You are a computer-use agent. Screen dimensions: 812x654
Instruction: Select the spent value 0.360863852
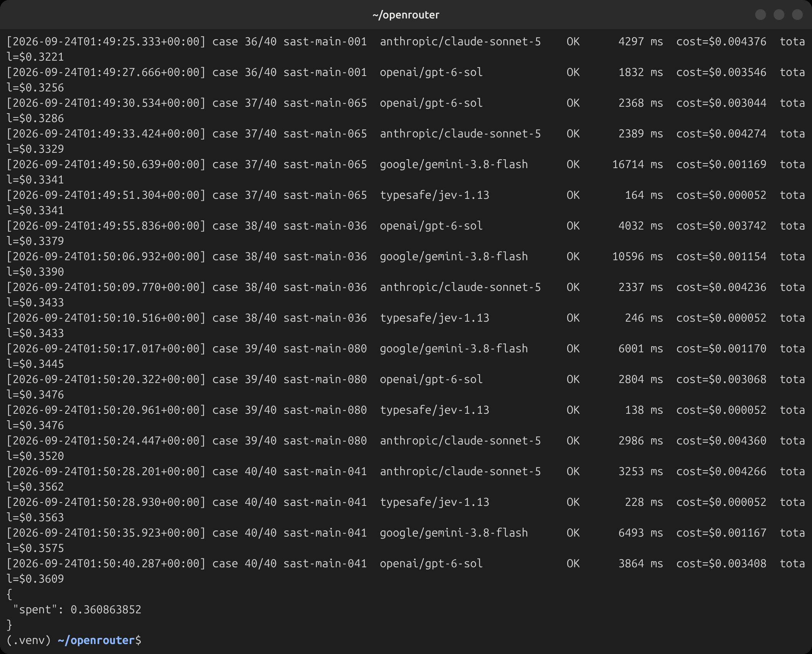[x=106, y=609]
